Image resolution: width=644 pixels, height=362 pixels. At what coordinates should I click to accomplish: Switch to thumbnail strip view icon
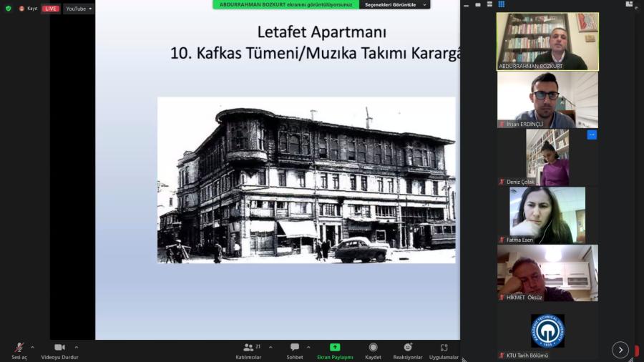pos(489,4)
